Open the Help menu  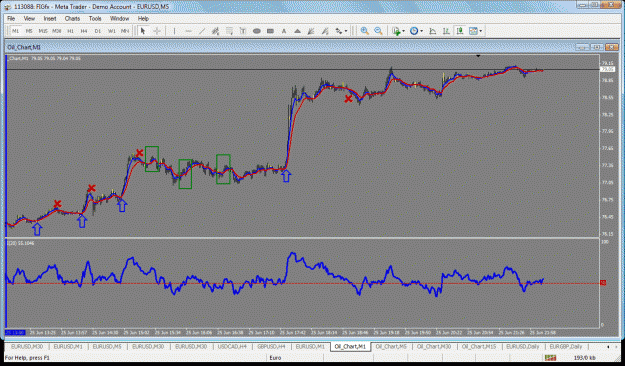143,18
